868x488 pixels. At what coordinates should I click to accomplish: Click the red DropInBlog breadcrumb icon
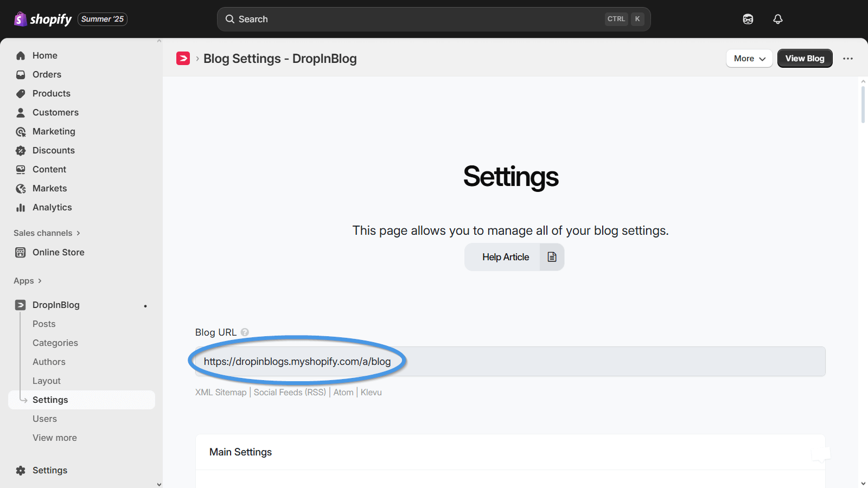pos(183,58)
